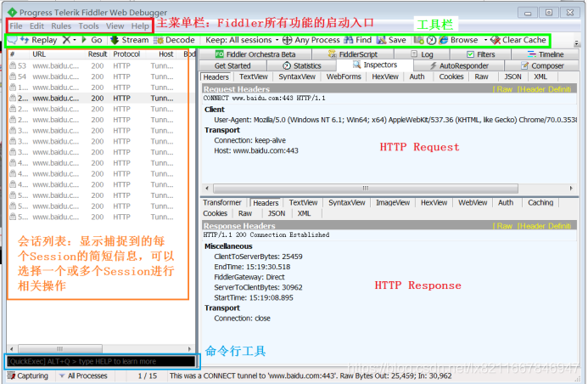The width and height of the screenshot is (588, 384).
Task: Toggle the Filters tab checkbox
Action: point(470,54)
